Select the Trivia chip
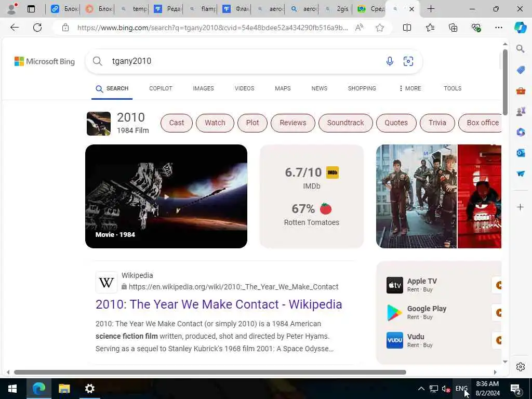The height and width of the screenshot is (399, 532). click(437, 123)
